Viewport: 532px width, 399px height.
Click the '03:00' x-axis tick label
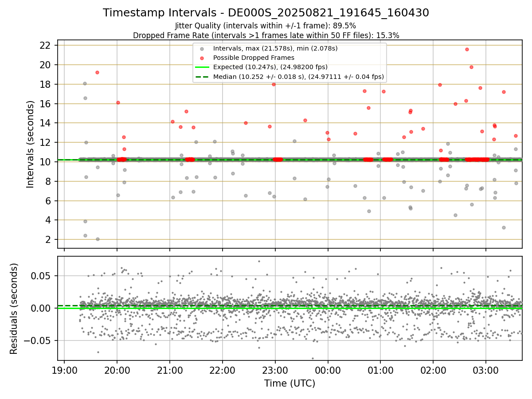coord(486,370)
